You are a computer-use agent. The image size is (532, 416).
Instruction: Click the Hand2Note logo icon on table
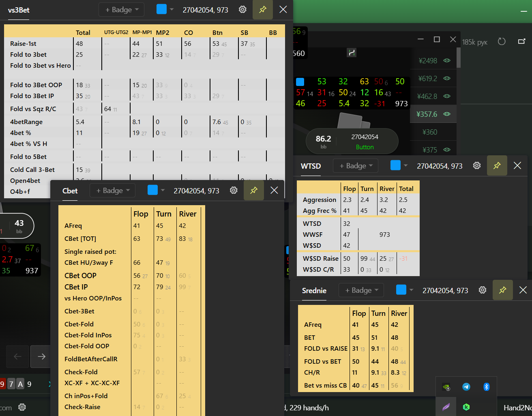click(352, 53)
